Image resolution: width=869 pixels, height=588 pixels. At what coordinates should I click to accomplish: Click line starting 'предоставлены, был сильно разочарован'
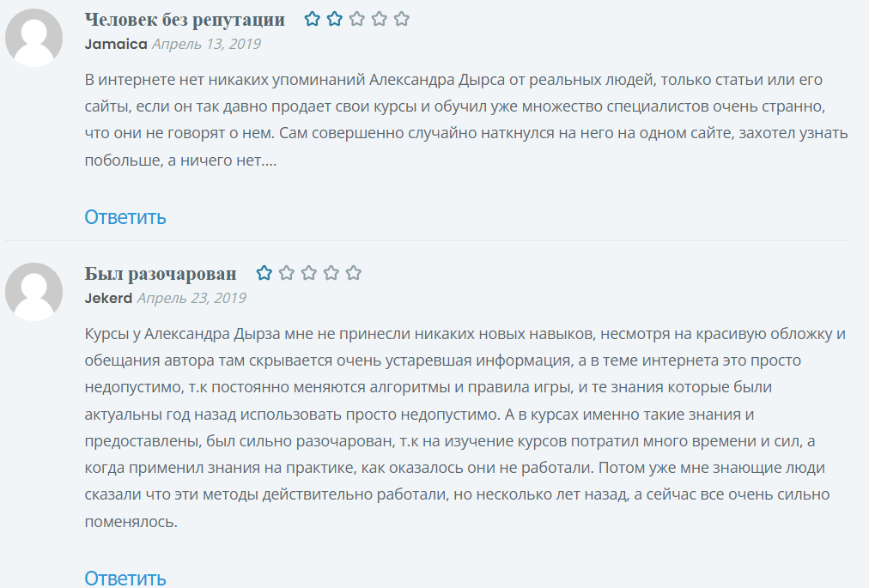click(x=449, y=441)
